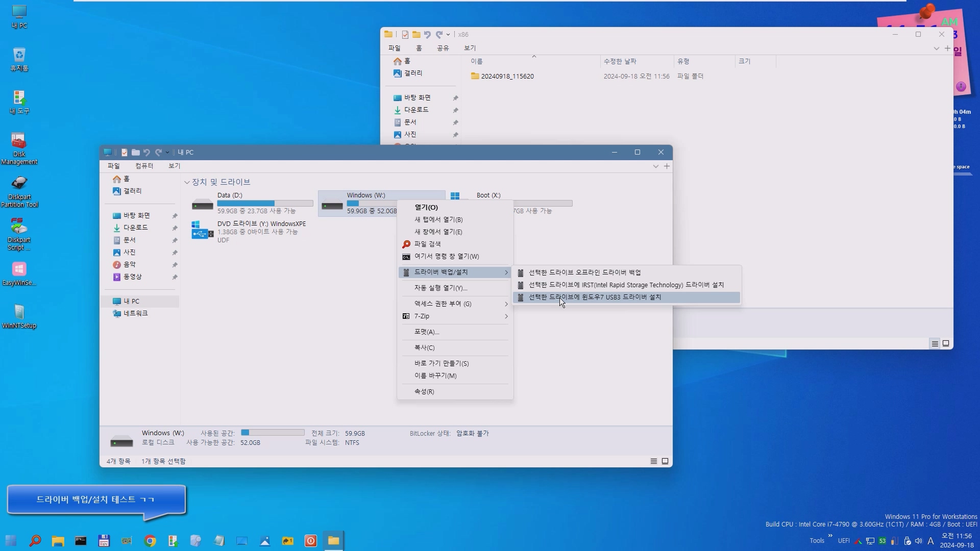The width and height of the screenshot is (980, 551).
Task: Toggle details list view in x86 window
Action: 935,343
